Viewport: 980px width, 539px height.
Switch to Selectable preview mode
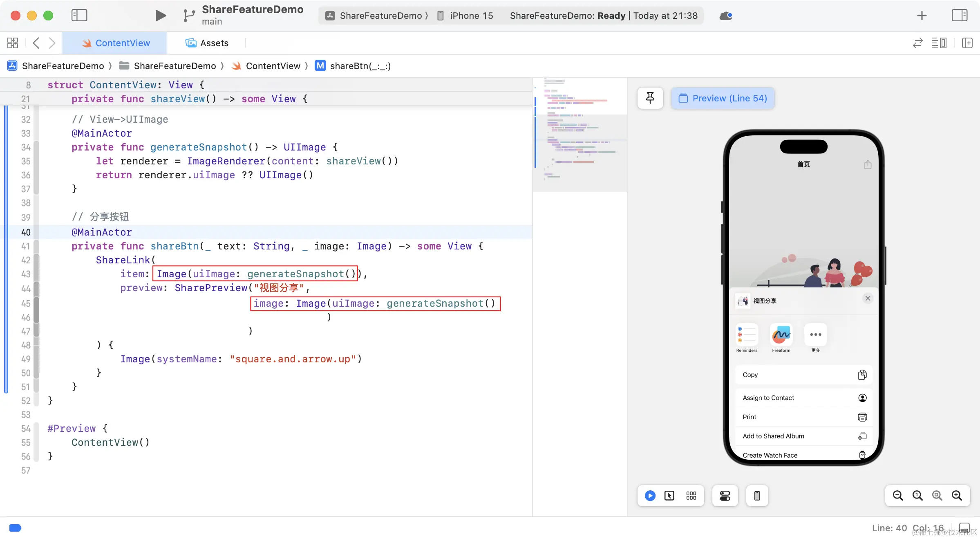click(669, 496)
